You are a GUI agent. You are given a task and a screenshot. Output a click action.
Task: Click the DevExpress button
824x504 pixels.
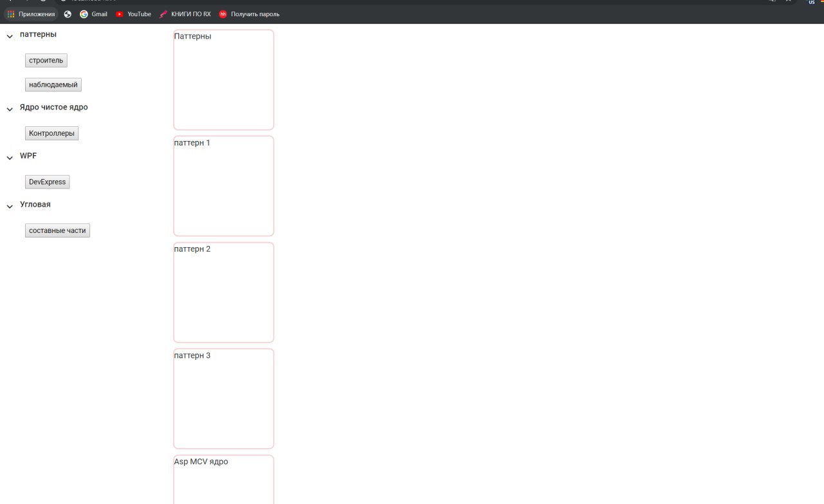coord(47,182)
